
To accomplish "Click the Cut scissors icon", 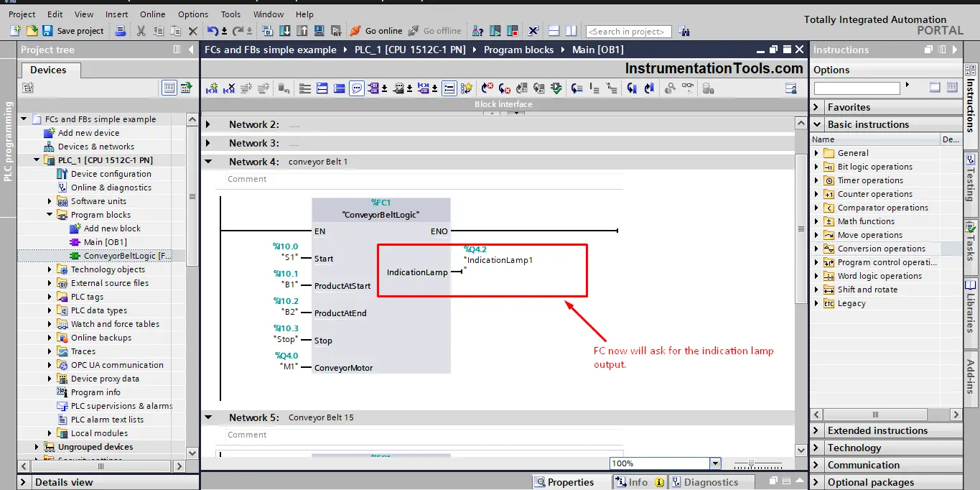I will click(141, 31).
